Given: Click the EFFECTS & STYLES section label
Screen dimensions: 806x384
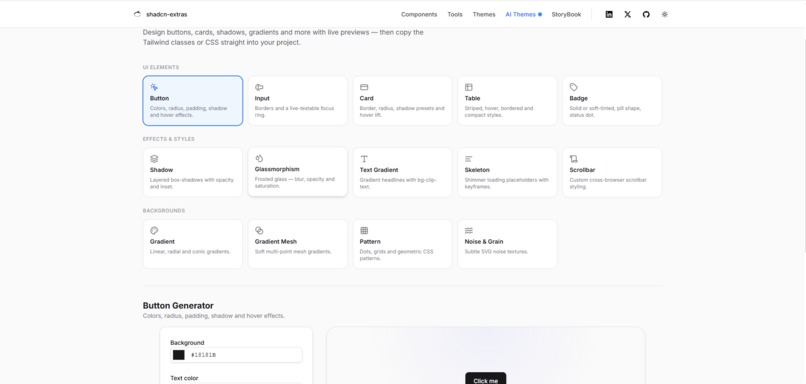Looking at the screenshot, I should [169, 139].
